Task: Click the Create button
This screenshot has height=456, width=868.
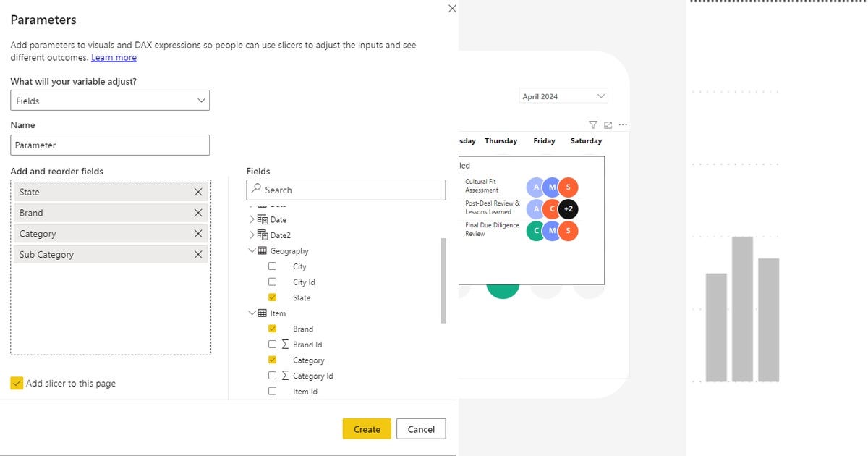Action: pyautogui.click(x=367, y=428)
